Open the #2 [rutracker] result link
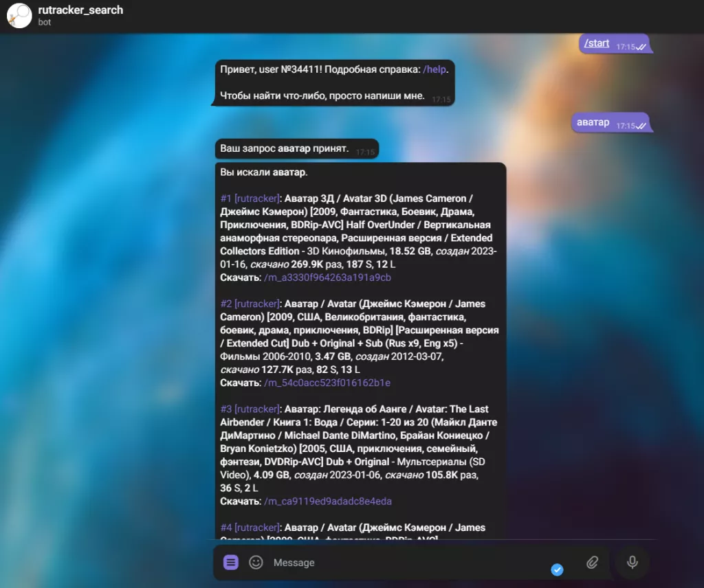The width and height of the screenshot is (704, 588). pyautogui.click(x=250, y=304)
